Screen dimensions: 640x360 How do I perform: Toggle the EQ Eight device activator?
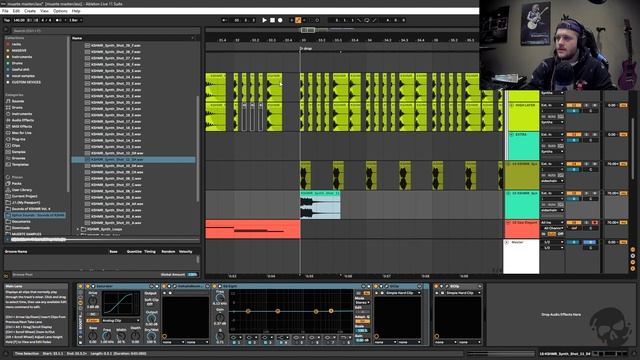coord(215,287)
